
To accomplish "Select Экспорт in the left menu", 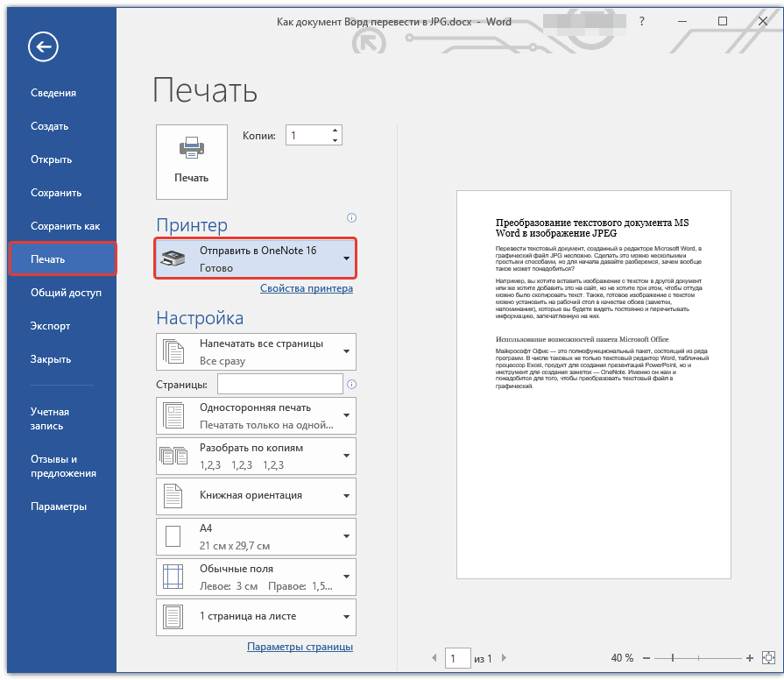I will tap(50, 326).
